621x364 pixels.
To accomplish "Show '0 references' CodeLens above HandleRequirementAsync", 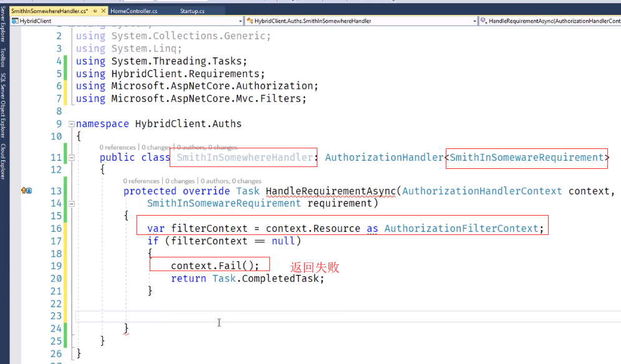I will 141,181.
